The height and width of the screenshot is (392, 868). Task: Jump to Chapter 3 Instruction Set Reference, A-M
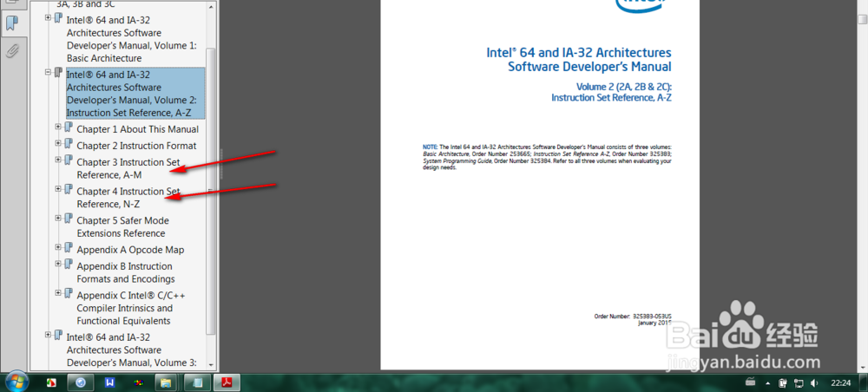(128, 168)
